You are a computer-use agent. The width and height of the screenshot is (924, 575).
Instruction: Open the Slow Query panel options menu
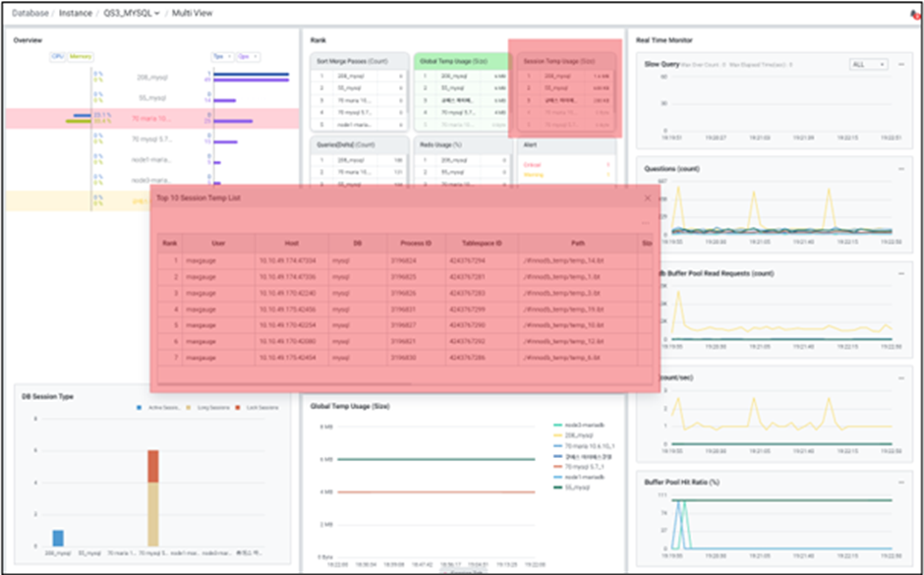pos(900,65)
